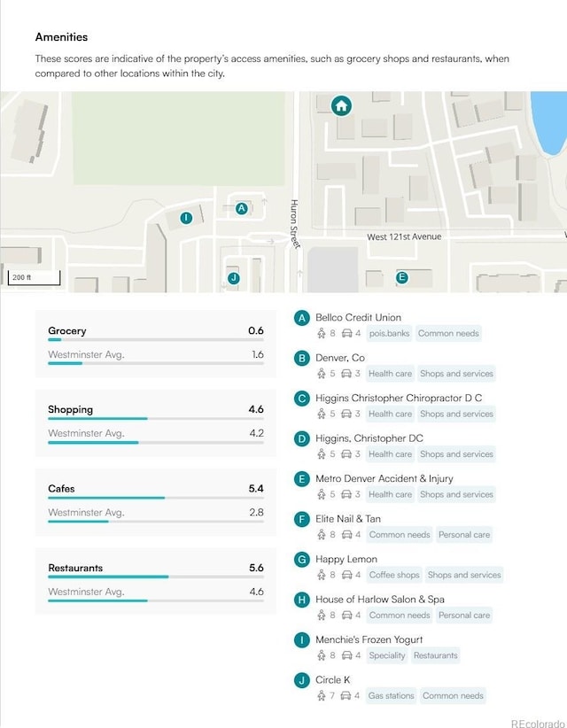
Task: Open Metro Denver Accident & Injury listing
Action: 384,478
